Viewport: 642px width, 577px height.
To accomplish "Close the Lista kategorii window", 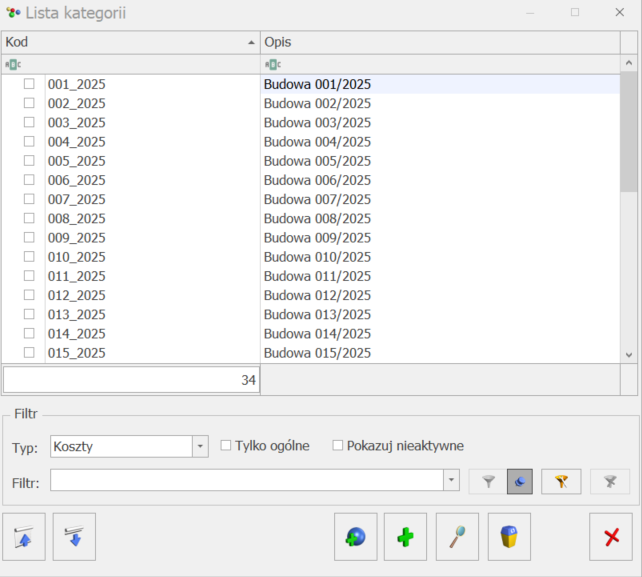I will coord(619,13).
